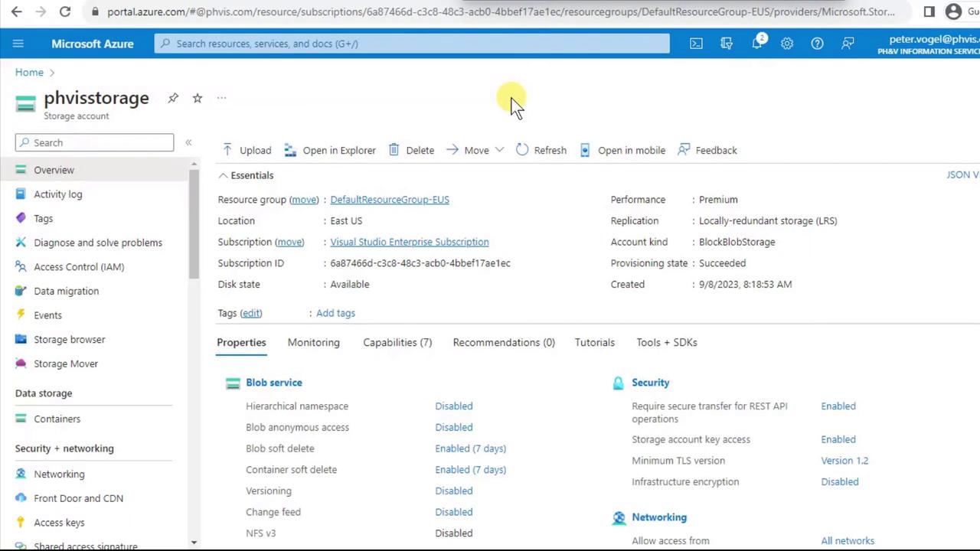Open the top bar feedback icon
Viewport: 980px width, 551px height.
848,44
